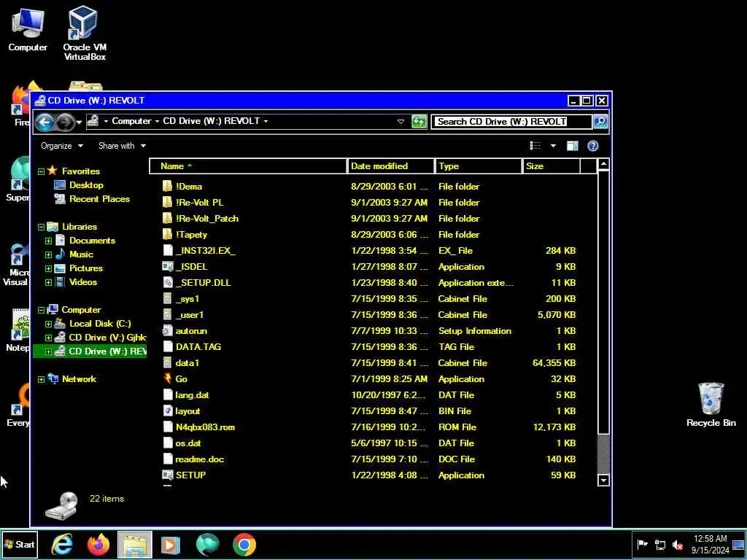Sort by the Size column header
Screen dimensions: 747x560
pos(551,166)
